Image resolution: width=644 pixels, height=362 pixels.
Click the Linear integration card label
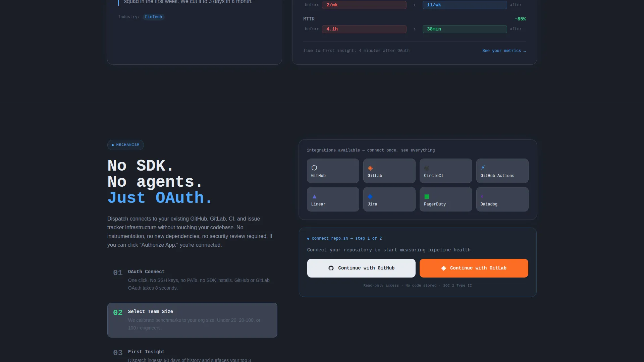point(318,204)
